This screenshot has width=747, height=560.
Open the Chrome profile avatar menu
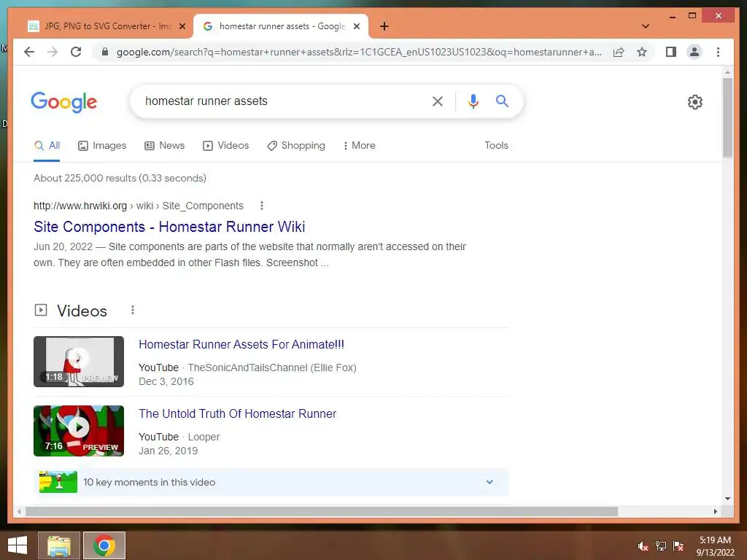tap(694, 52)
